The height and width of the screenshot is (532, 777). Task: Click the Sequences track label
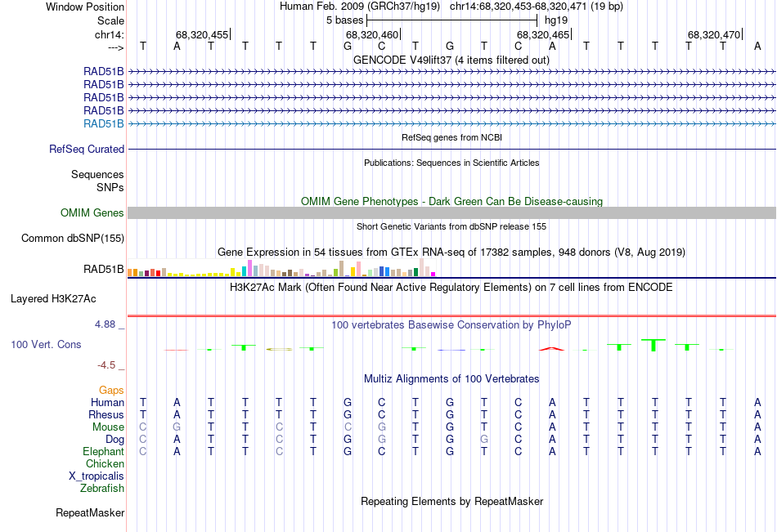[97, 174]
